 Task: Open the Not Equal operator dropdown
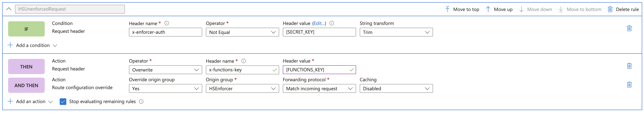click(242, 32)
